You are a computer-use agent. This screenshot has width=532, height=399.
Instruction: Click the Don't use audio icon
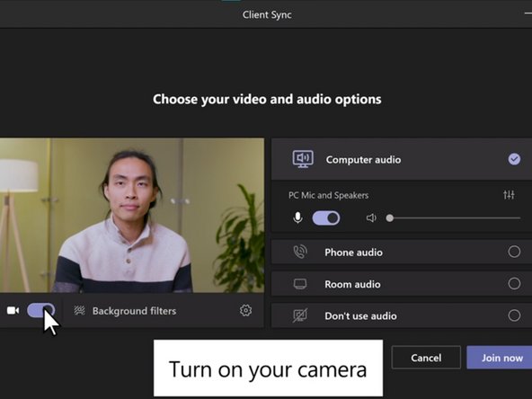point(300,315)
